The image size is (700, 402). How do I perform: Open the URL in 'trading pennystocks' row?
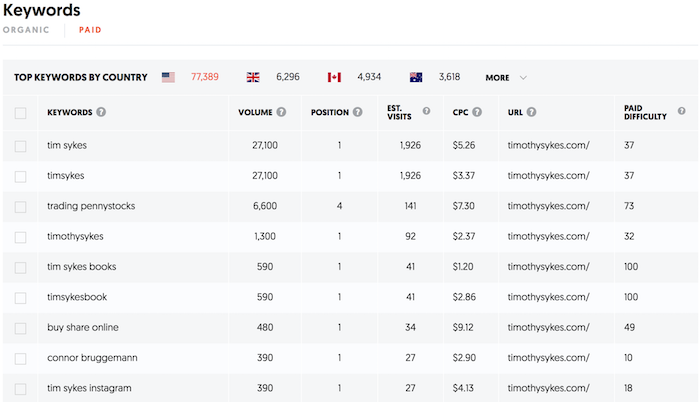click(x=548, y=206)
